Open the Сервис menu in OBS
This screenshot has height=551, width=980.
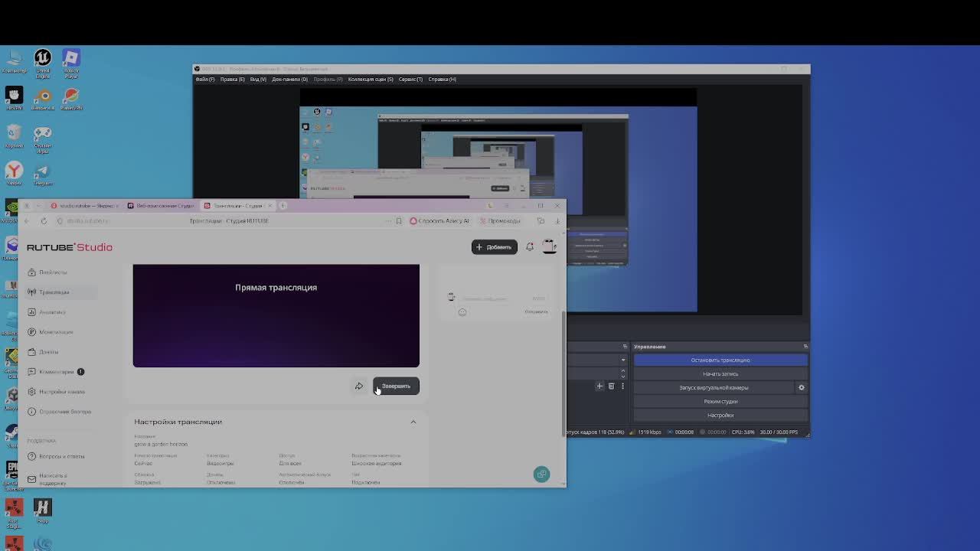pos(410,79)
